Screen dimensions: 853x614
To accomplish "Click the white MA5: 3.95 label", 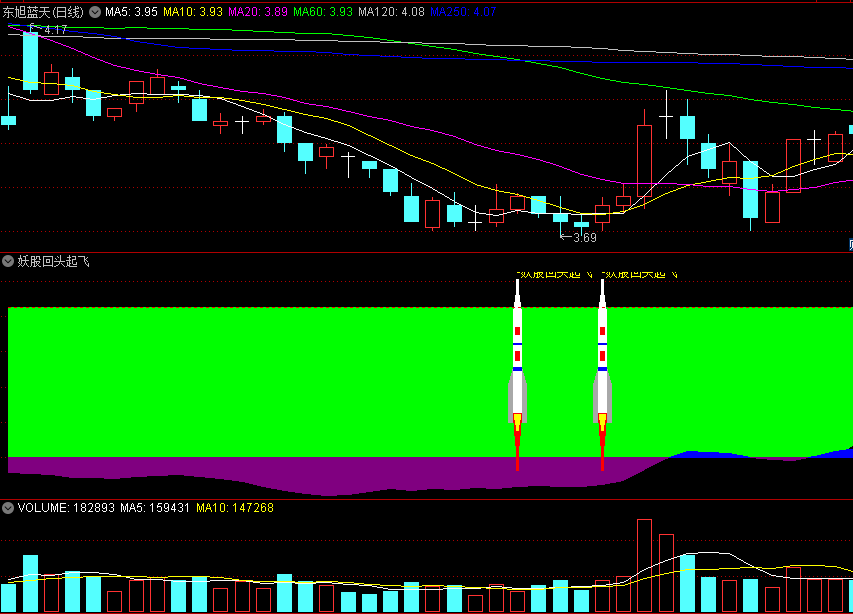I will tap(131, 12).
